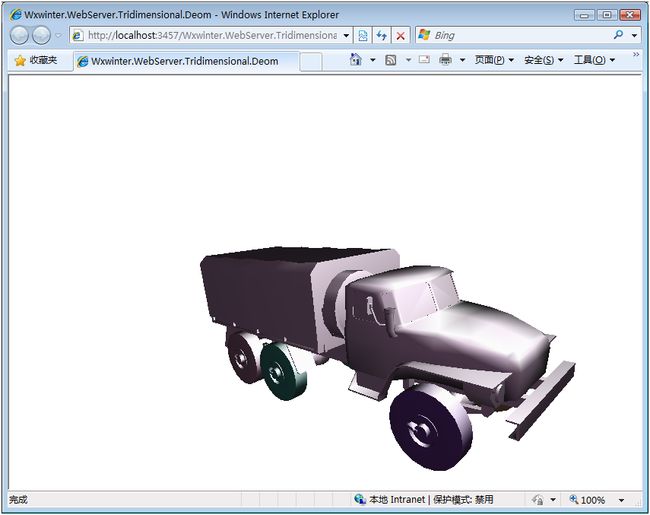Expand the address bar URL history dropdown
Image resolution: width=650 pixels, height=515 pixels.
(x=346, y=36)
